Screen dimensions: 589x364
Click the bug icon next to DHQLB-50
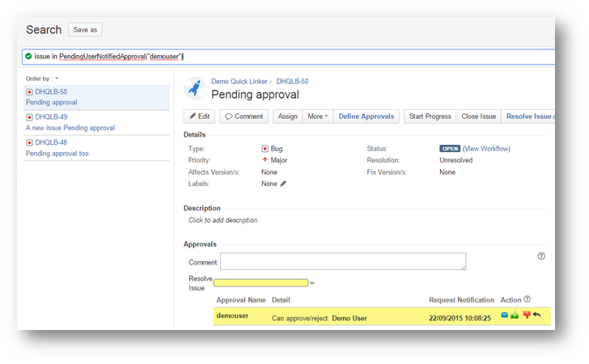(x=29, y=91)
